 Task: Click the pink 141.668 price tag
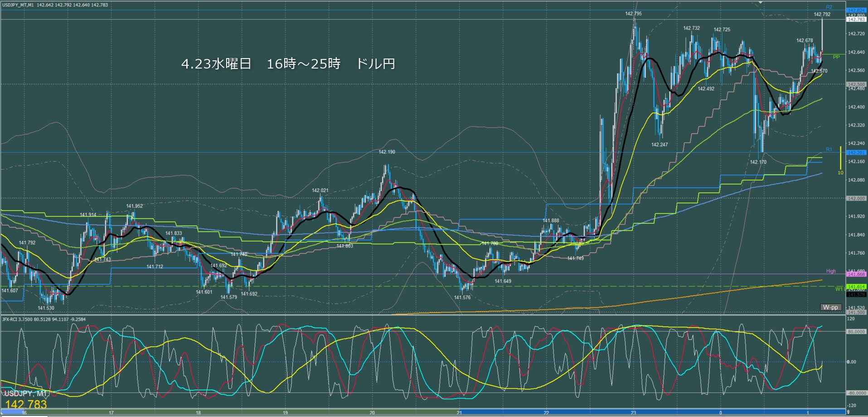[x=856, y=274]
